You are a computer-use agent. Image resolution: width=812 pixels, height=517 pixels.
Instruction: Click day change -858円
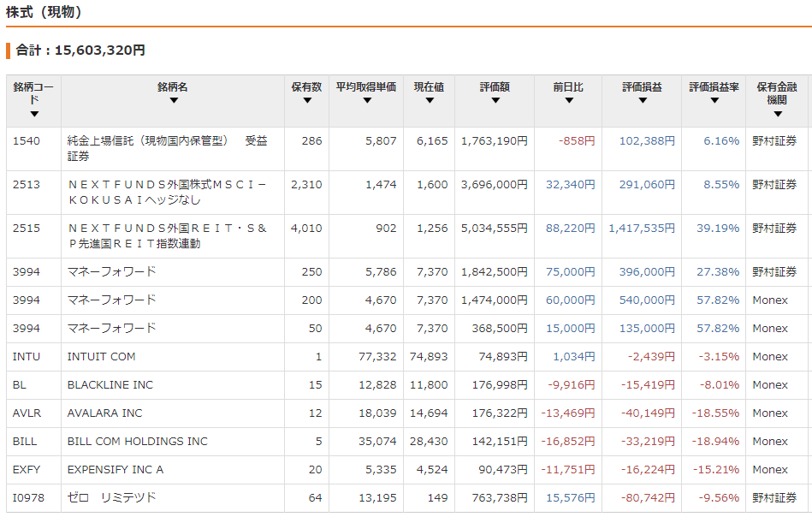point(577,141)
